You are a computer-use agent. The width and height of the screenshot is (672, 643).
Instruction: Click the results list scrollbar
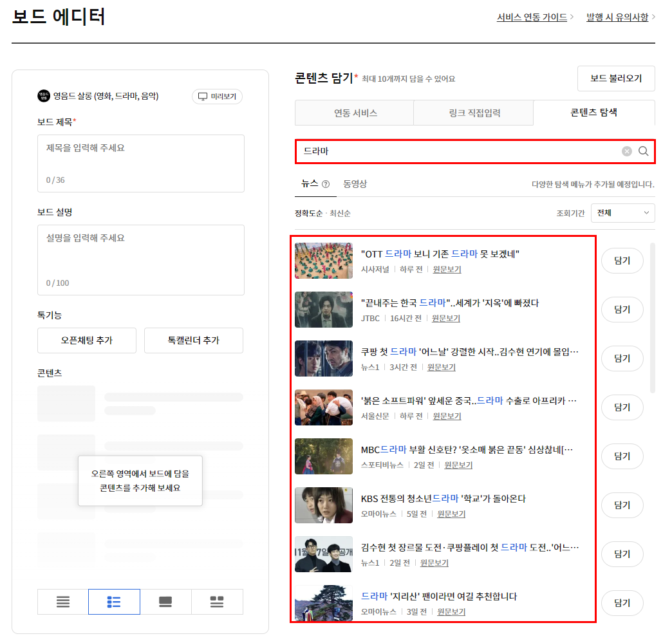click(x=652, y=318)
